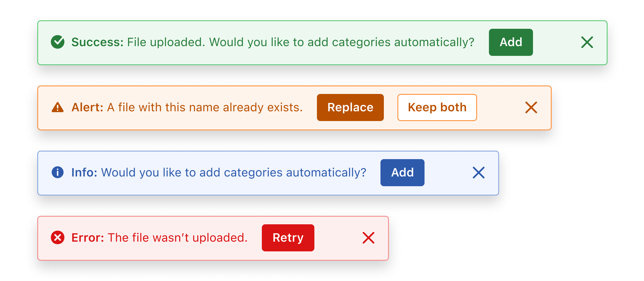644x281 pixels.
Task: Click the blue info circle icon
Action: click(x=58, y=172)
